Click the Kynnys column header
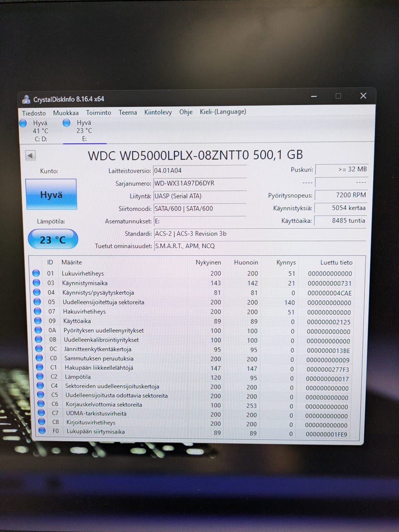399x532 pixels. point(286,262)
